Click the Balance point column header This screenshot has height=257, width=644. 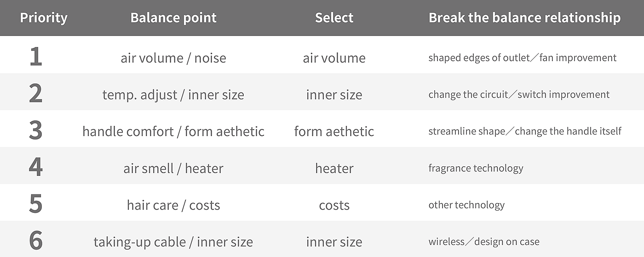point(173,18)
